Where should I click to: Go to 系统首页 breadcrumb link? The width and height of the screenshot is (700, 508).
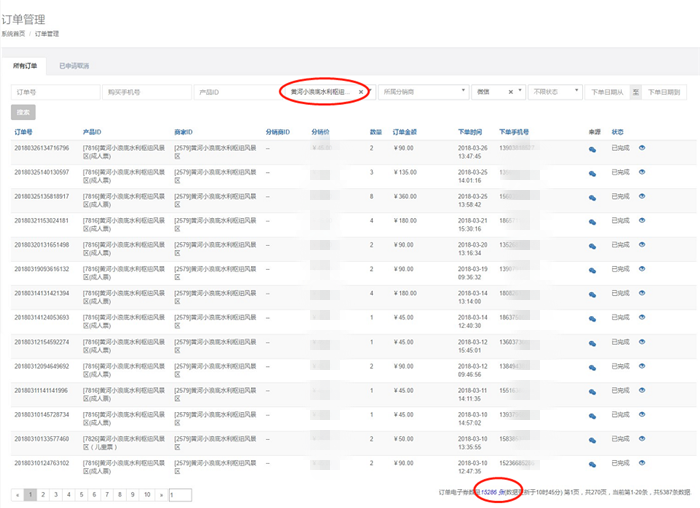(13, 34)
